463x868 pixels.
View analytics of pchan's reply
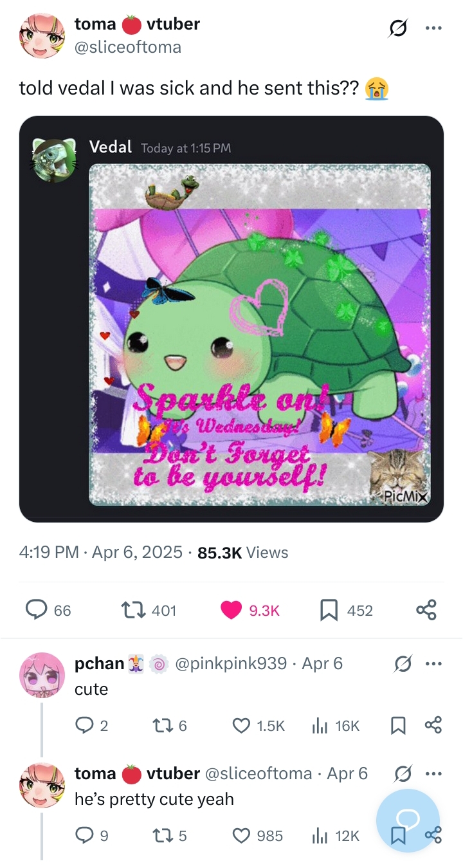(320, 726)
